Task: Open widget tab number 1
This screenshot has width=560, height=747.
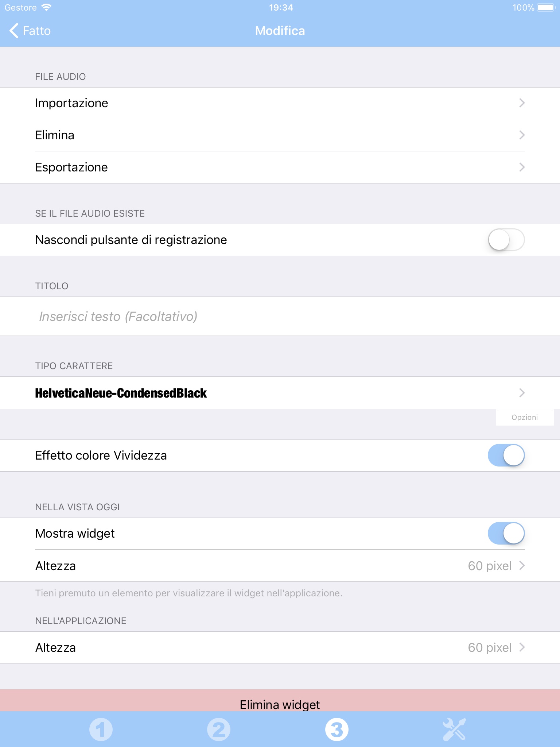Action: tap(101, 729)
